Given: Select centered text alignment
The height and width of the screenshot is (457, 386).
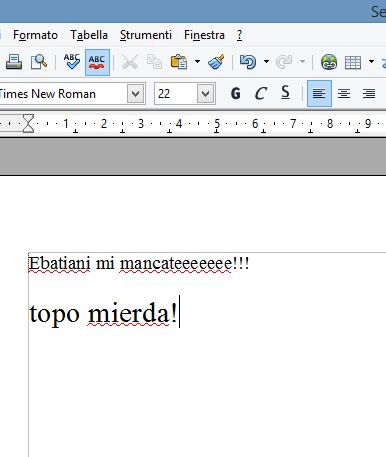Looking at the screenshot, I should coord(344,94).
